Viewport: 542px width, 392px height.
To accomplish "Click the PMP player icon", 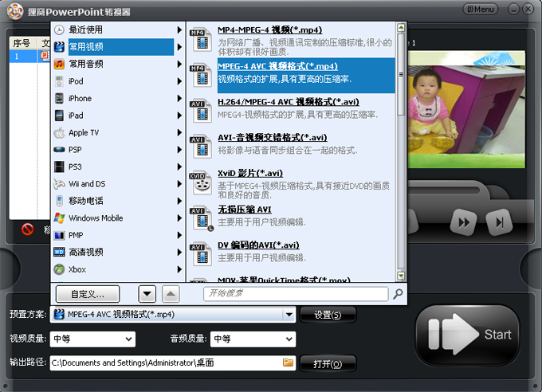I will tap(60, 235).
